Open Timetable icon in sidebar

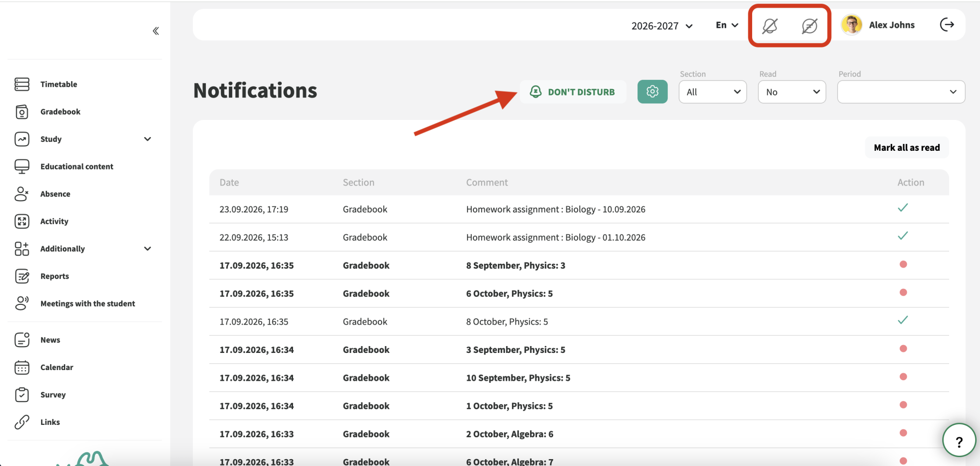pyautogui.click(x=22, y=84)
